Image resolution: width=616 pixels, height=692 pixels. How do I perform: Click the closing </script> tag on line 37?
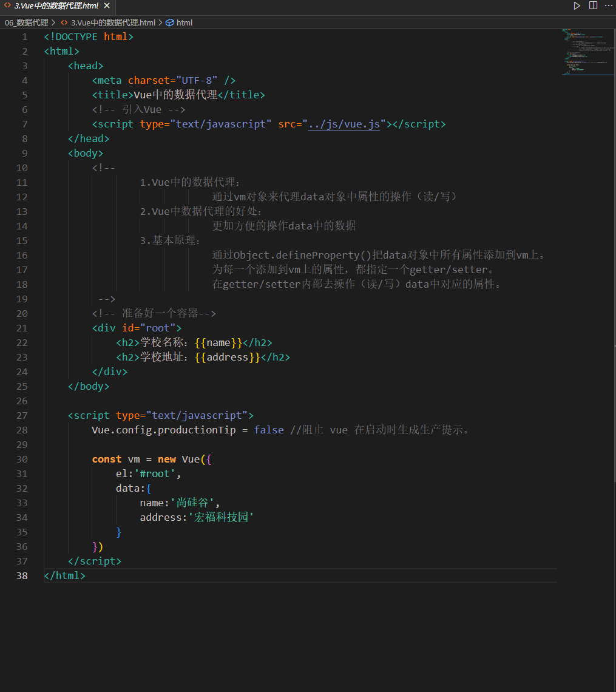click(x=95, y=561)
